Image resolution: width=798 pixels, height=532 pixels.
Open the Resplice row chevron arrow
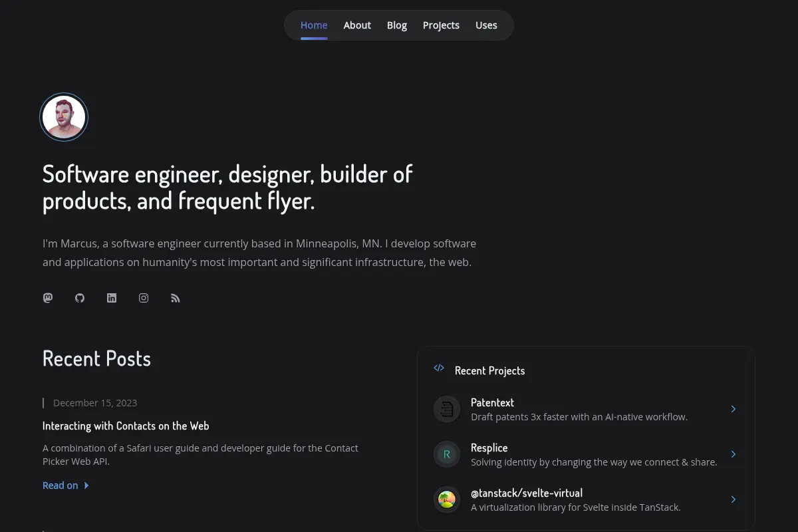point(733,454)
